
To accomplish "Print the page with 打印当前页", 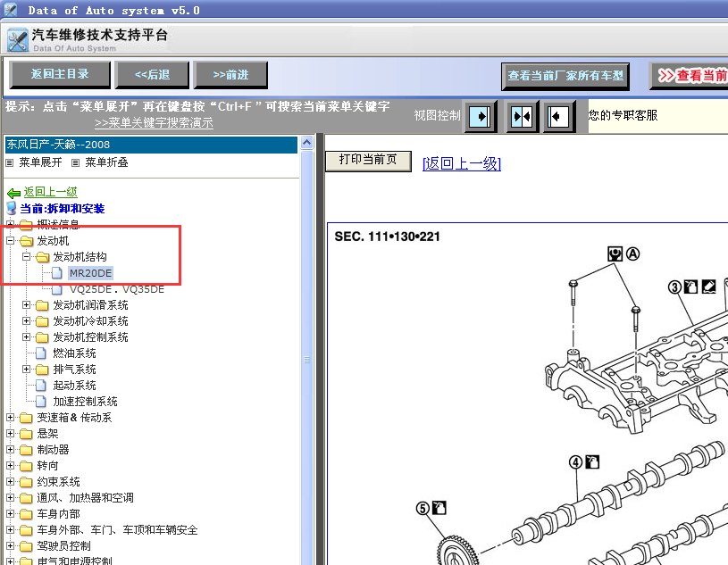I will pos(368,161).
